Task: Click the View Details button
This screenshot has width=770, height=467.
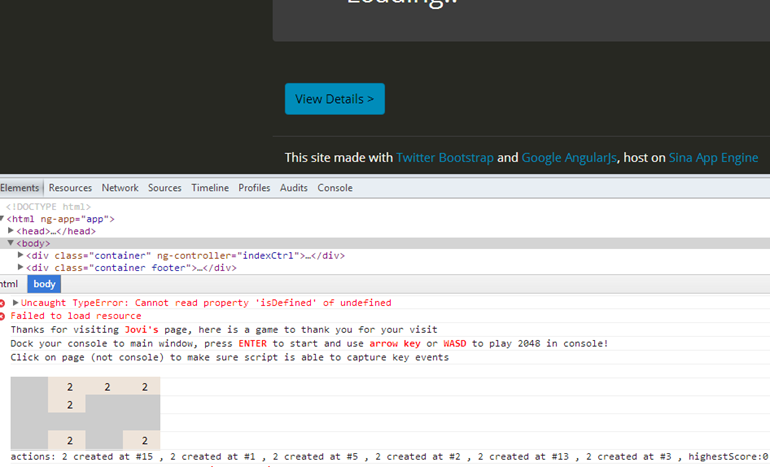Action: click(334, 99)
